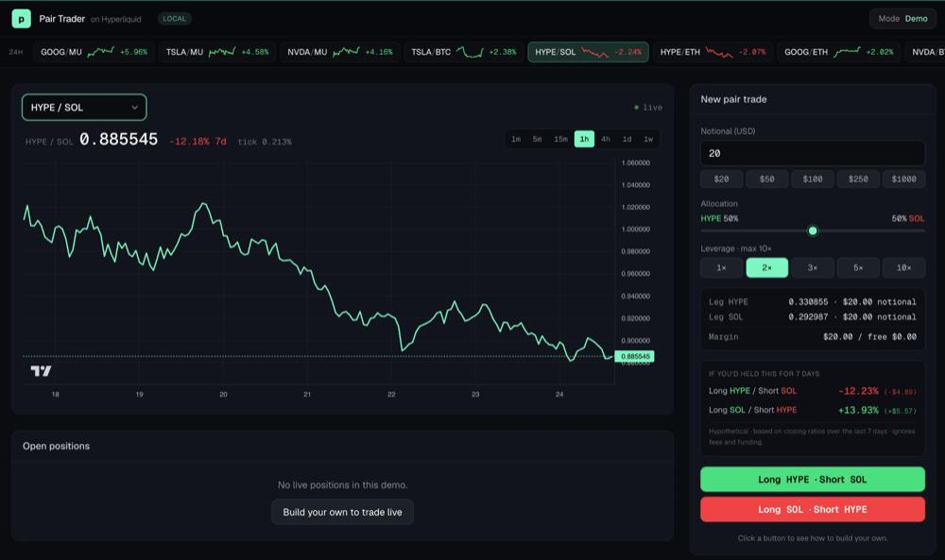Switch chart to 15m timeframe
This screenshot has height=560, width=945.
(560, 139)
